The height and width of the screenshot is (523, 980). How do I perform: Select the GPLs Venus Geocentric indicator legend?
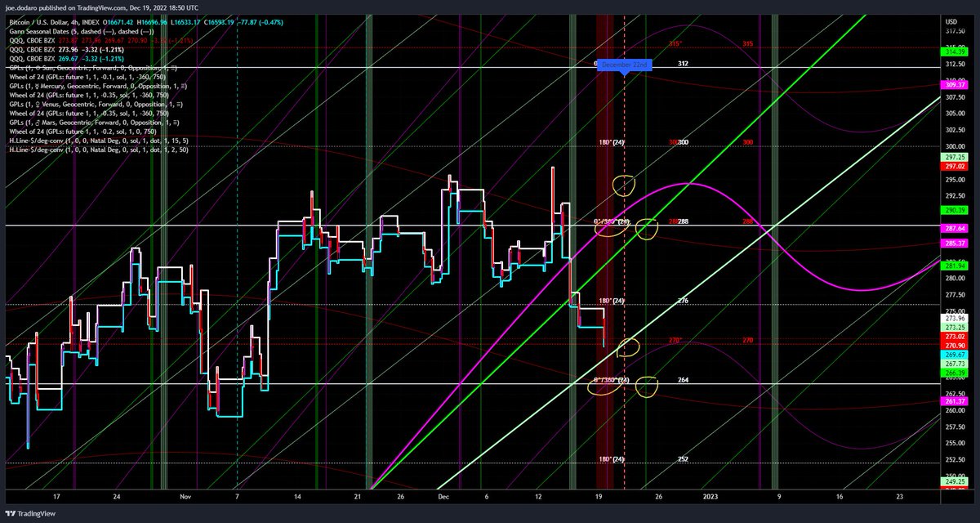click(x=94, y=105)
